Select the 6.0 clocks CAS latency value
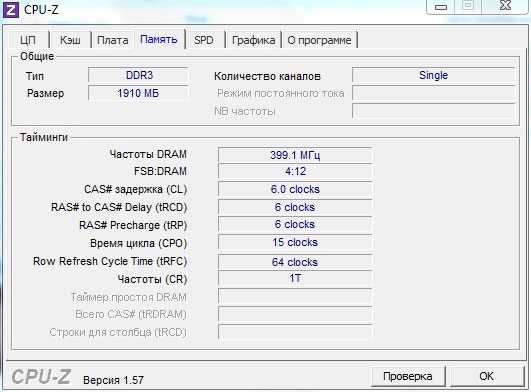Image resolution: width=531 pixels, height=392 pixels. point(295,189)
